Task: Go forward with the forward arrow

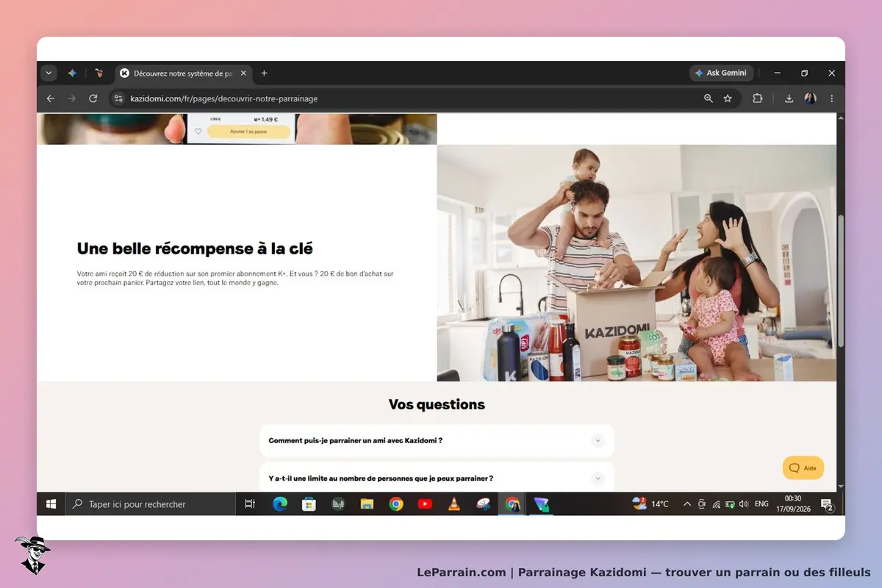Action: (x=71, y=98)
